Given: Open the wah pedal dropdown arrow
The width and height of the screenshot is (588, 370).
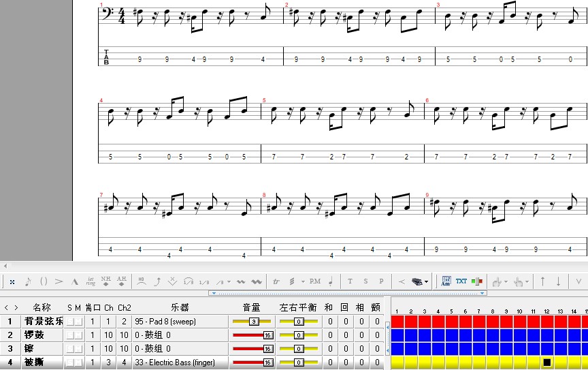Looking at the screenshot, I should 427,281.
